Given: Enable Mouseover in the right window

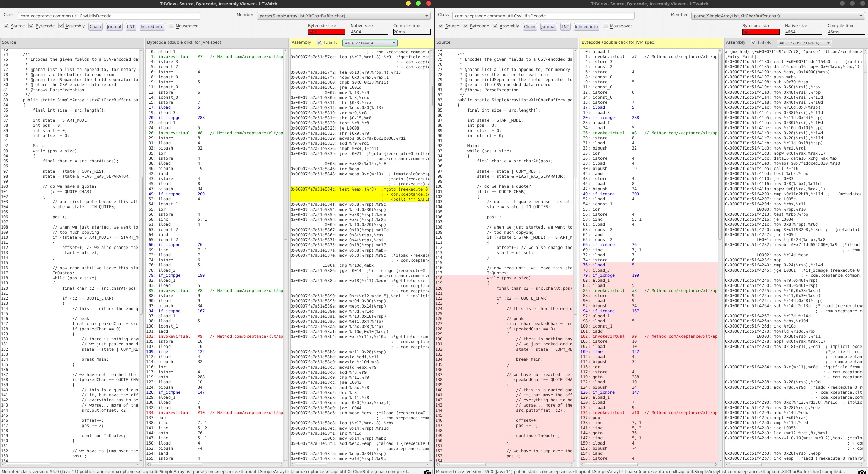Looking at the screenshot, I should point(606,26).
